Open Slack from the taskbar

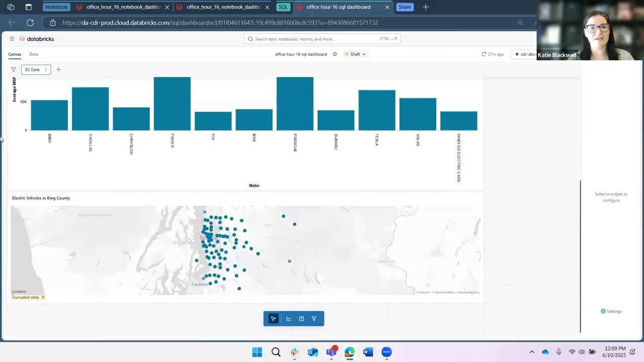coord(294,352)
